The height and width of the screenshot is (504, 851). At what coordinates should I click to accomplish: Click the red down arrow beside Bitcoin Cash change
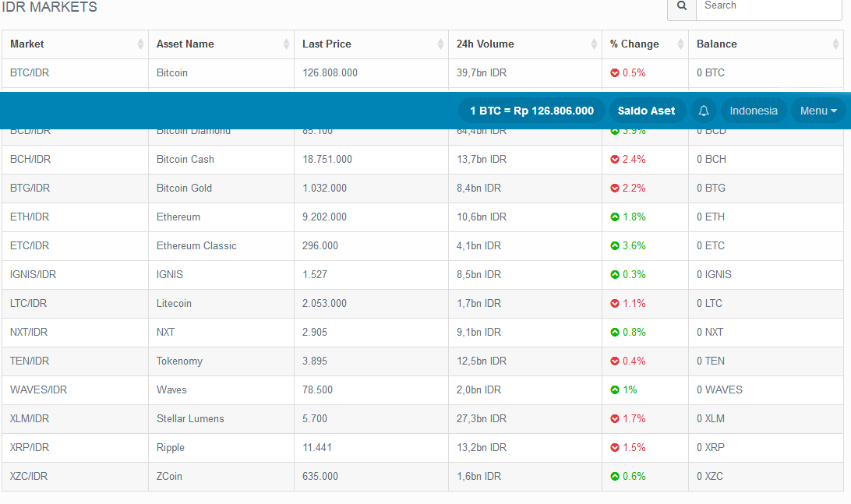tap(615, 159)
